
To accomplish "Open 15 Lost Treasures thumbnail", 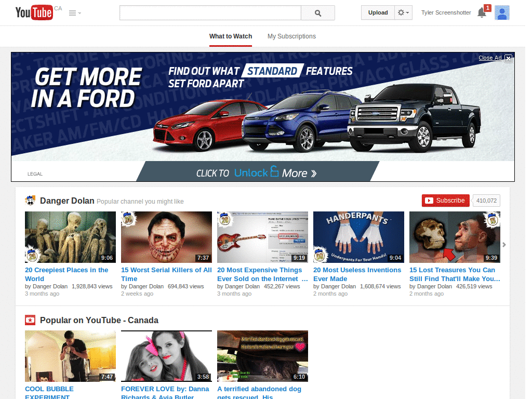I will point(455,237).
